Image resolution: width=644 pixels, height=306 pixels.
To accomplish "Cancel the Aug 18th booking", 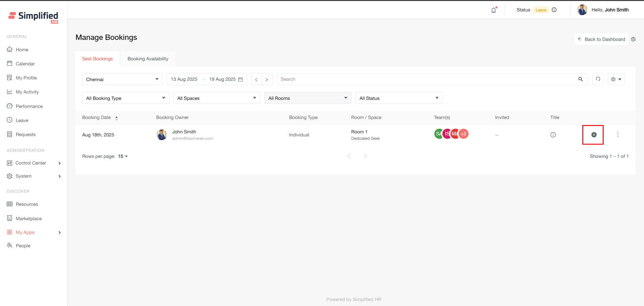I will pyautogui.click(x=594, y=135).
